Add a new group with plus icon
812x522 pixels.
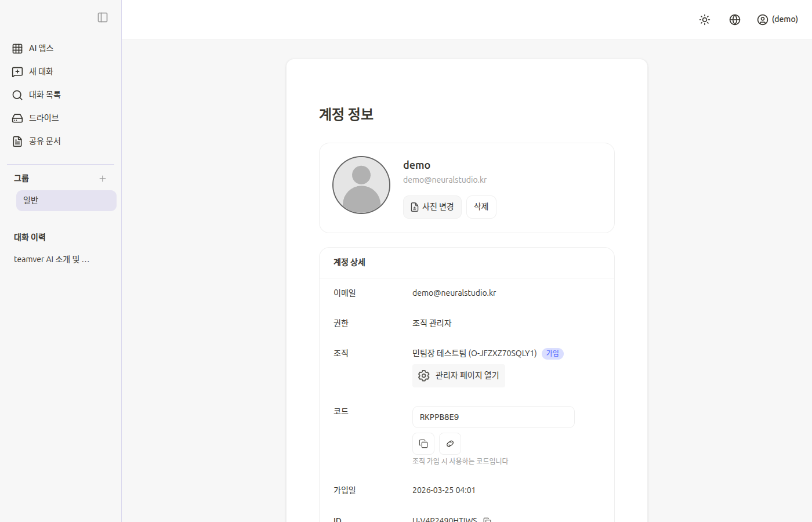click(103, 179)
